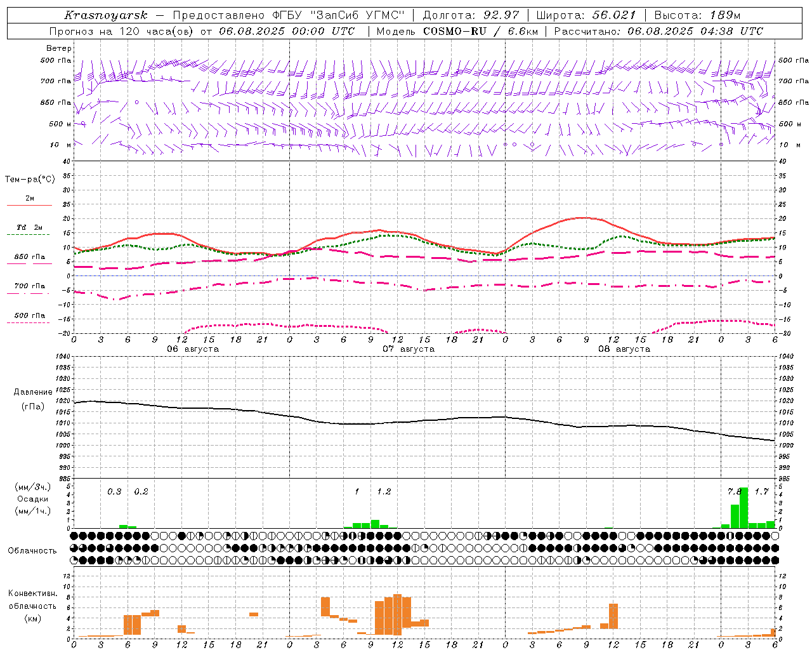
Task: Click the "2м" temperature legend entry
Action: 30,198
